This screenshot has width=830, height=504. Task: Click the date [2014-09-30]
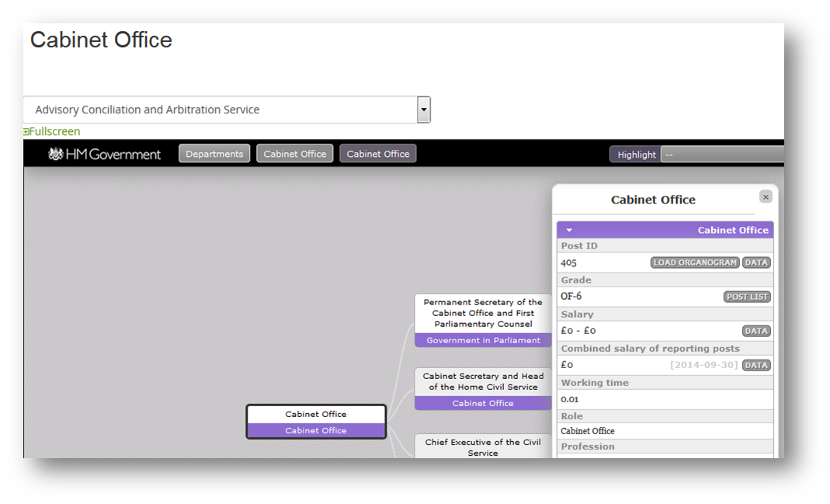coord(704,365)
